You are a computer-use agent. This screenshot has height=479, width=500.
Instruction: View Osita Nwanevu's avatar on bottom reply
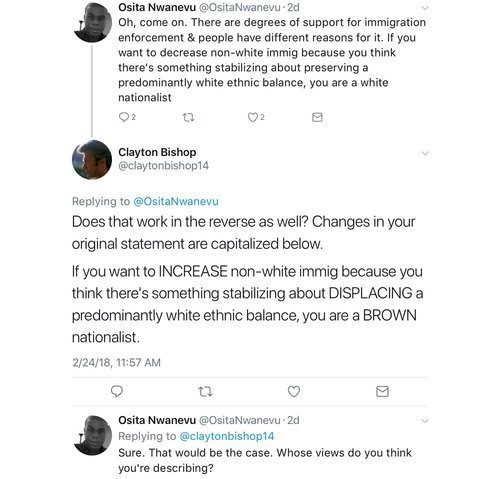click(92, 435)
